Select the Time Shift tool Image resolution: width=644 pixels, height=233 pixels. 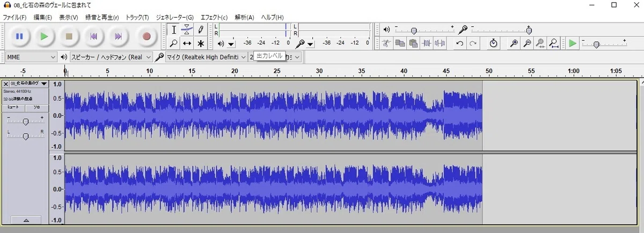[187, 43]
